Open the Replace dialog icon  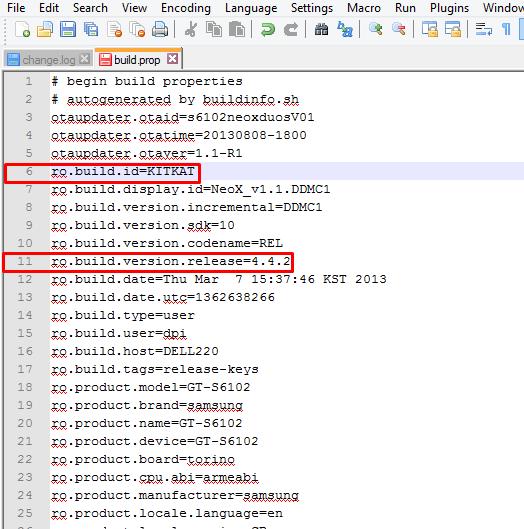coord(344,29)
